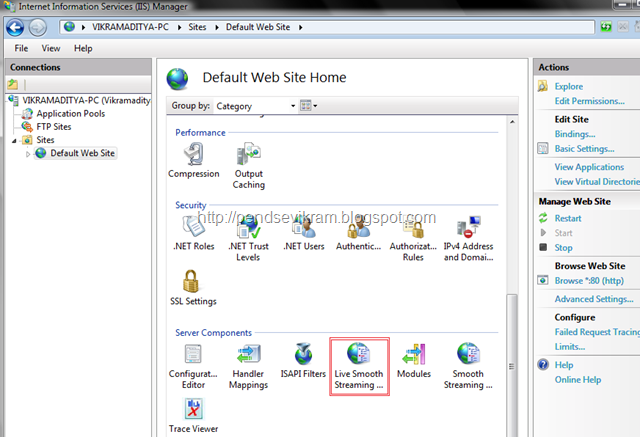The width and height of the screenshot is (640, 437).
Task: Open the View menu
Action: 51,48
